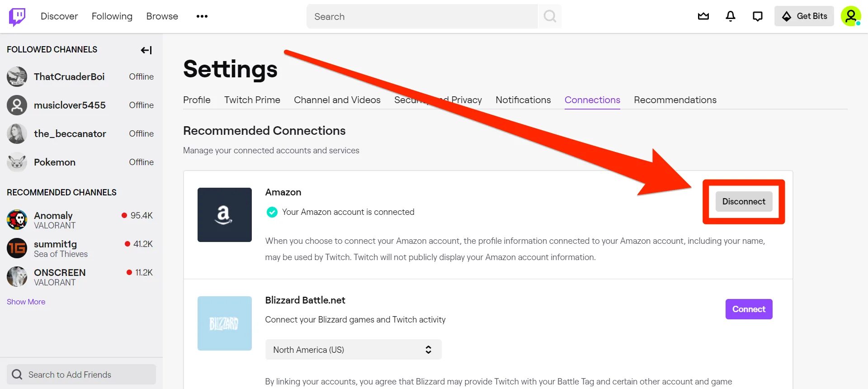
Task: Show More recommended channels
Action: (x=26, y=302)
